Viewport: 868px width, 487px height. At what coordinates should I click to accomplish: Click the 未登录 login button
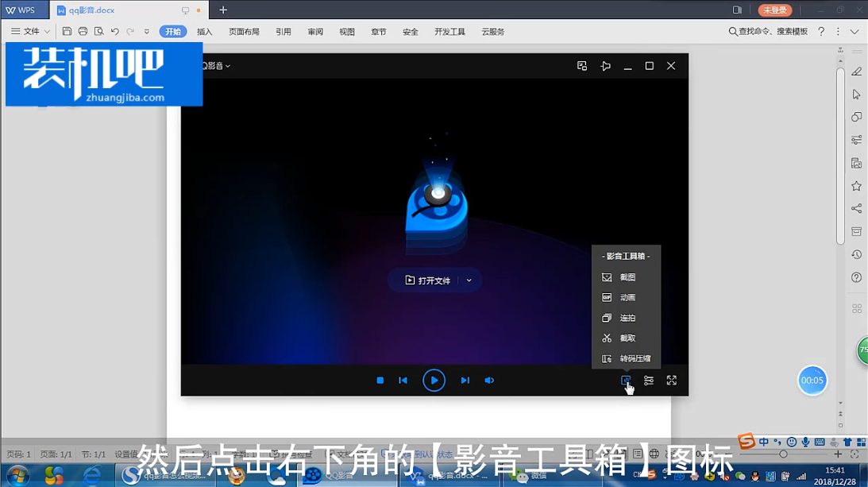pos(774,10)
